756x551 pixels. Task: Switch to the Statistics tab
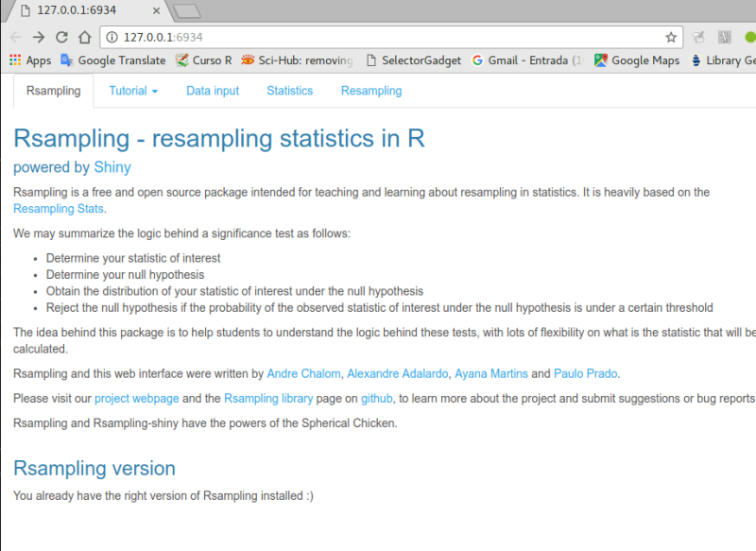[x=289, y=91]
